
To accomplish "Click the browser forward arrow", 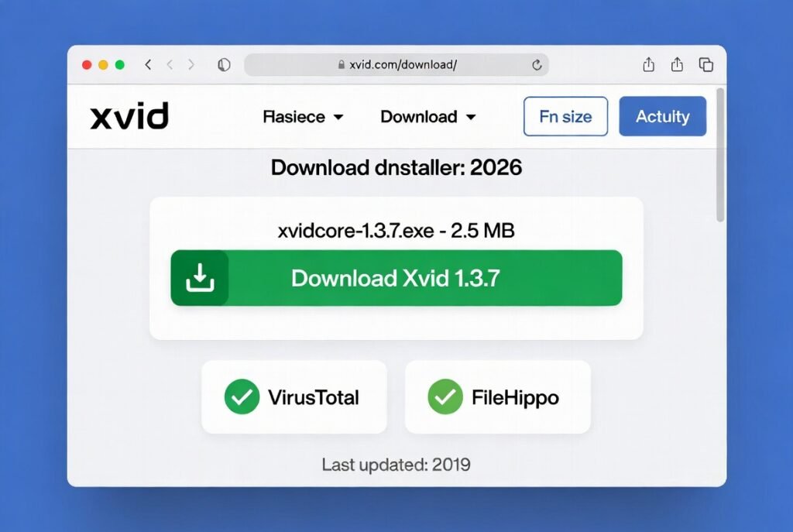I will pyautogui.click(x=191, y=65).
